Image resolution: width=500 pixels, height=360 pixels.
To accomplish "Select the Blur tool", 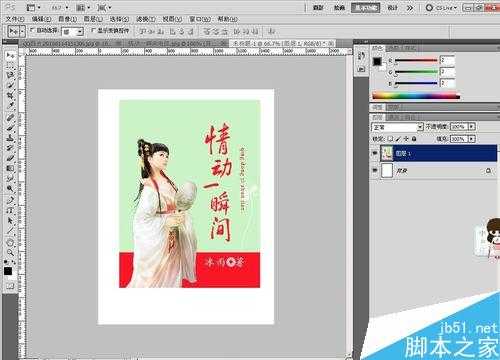I will click(x=10, y=178).
